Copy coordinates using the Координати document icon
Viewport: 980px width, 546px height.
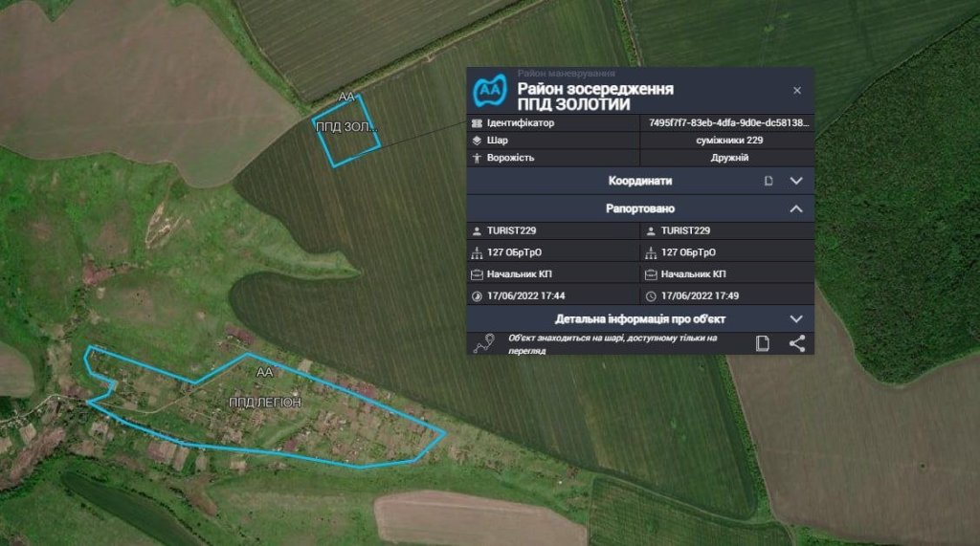pos(768,181)
